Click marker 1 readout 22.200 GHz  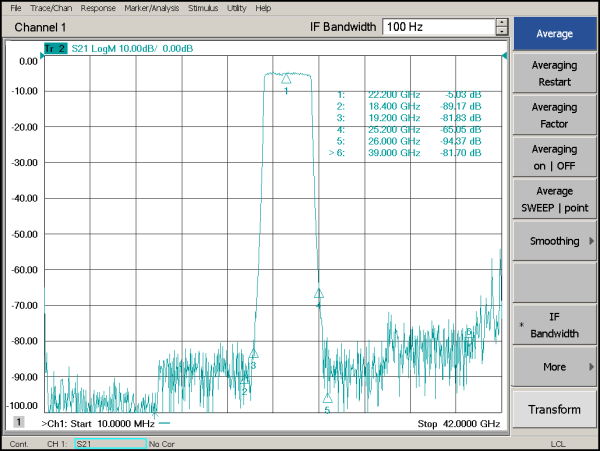point(394,94)
